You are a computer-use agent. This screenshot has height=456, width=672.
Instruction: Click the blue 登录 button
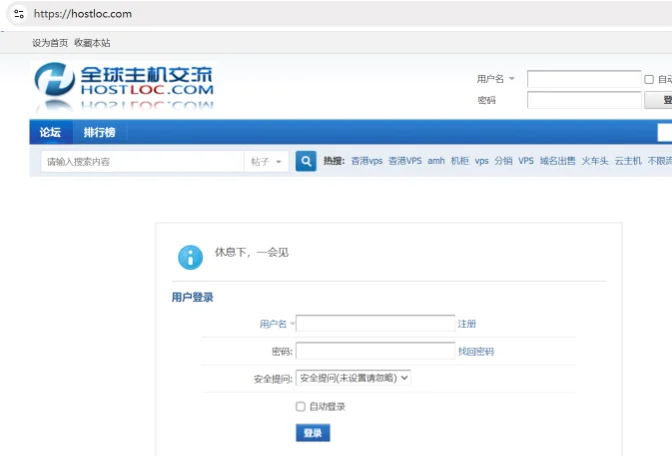[x=313, y=433]
